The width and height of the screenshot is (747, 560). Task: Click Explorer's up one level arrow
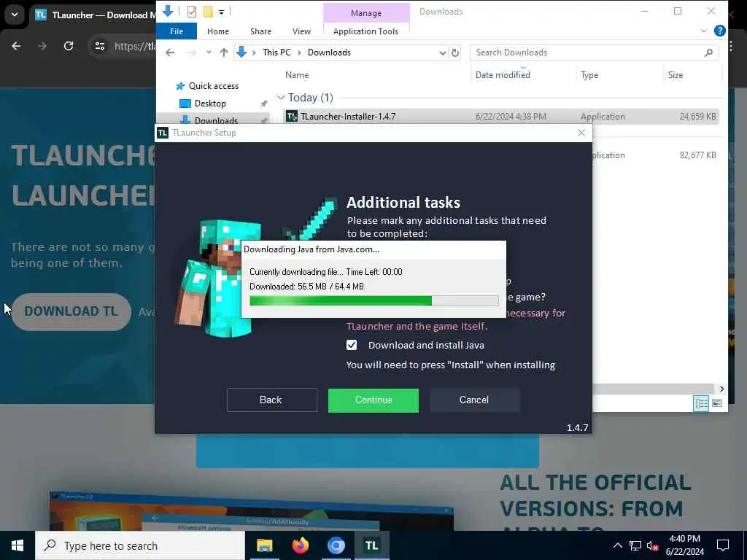(223, 52)
